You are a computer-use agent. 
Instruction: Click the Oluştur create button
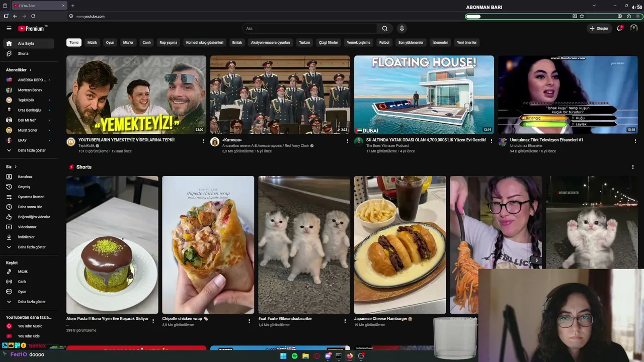[599, 29]
